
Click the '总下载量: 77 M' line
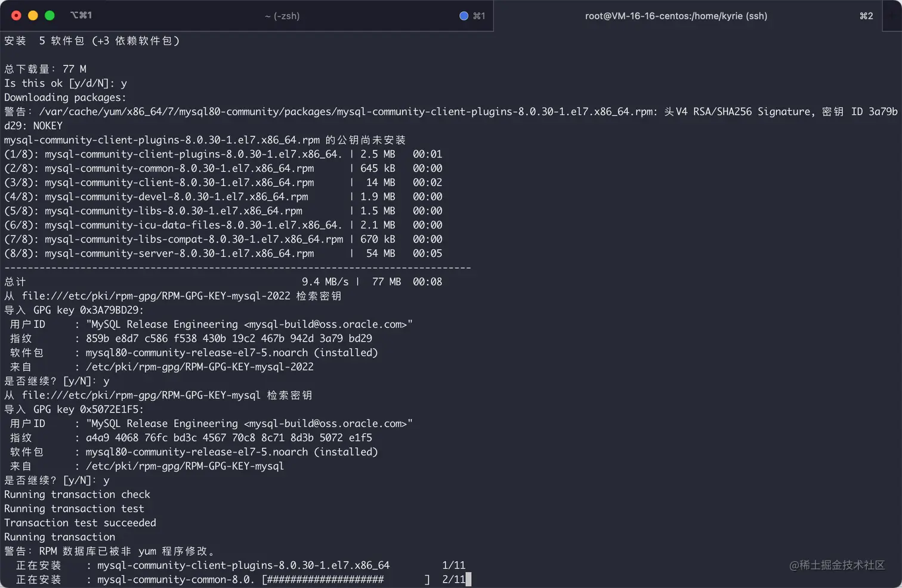[45, 69]
